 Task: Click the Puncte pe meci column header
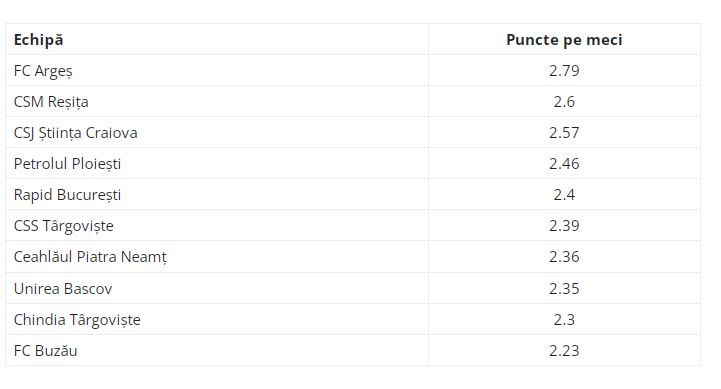tap(564, 40)
